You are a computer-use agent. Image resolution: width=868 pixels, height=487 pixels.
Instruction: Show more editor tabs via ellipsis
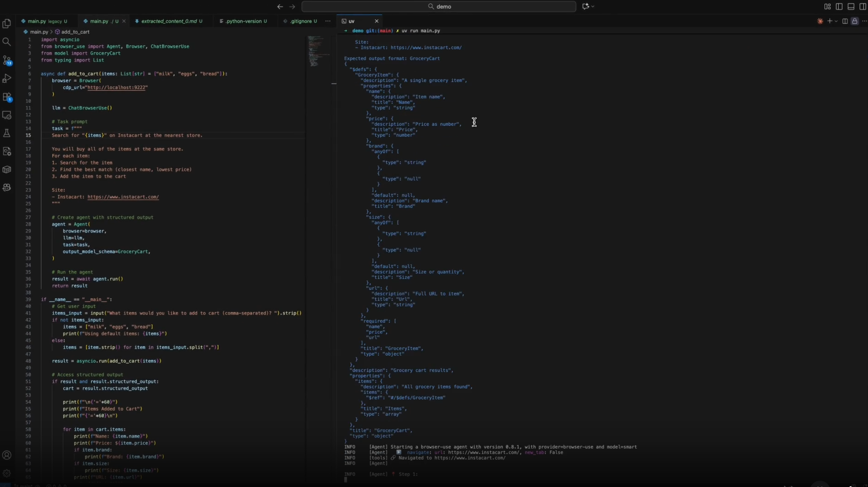point(328,21)
